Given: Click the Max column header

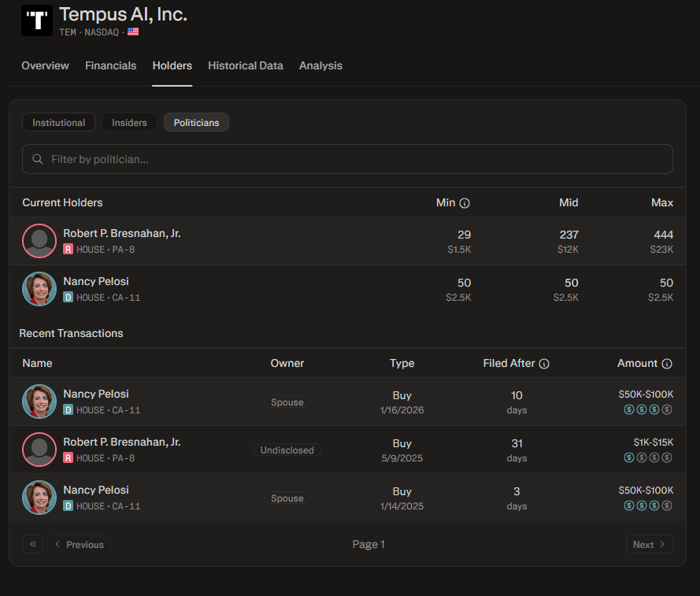Looking at the screenshot, I should coord(662,202).
